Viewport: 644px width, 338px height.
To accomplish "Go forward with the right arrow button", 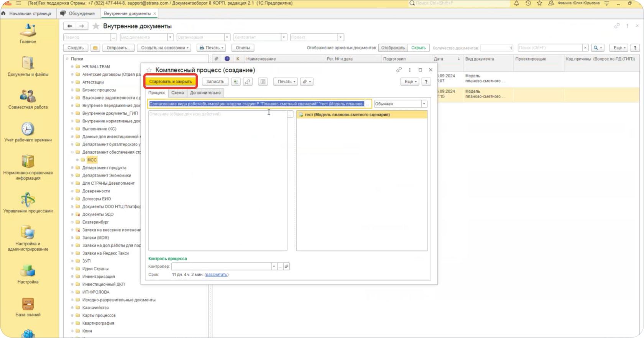I will (x=82, y=26).
